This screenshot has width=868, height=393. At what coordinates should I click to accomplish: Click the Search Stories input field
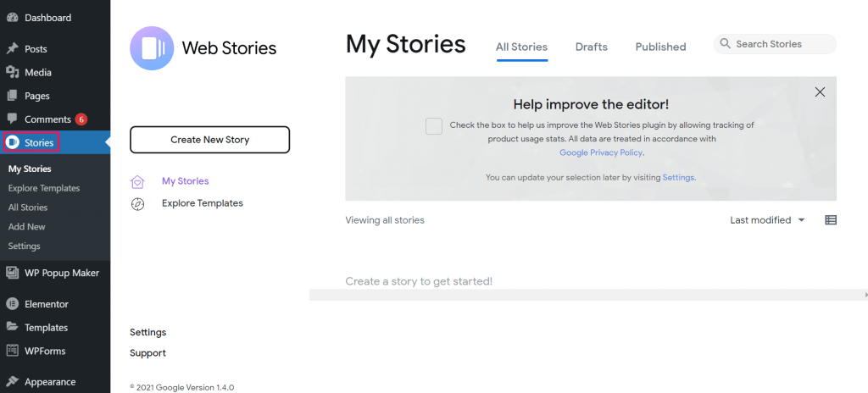(x=775, y=44)
